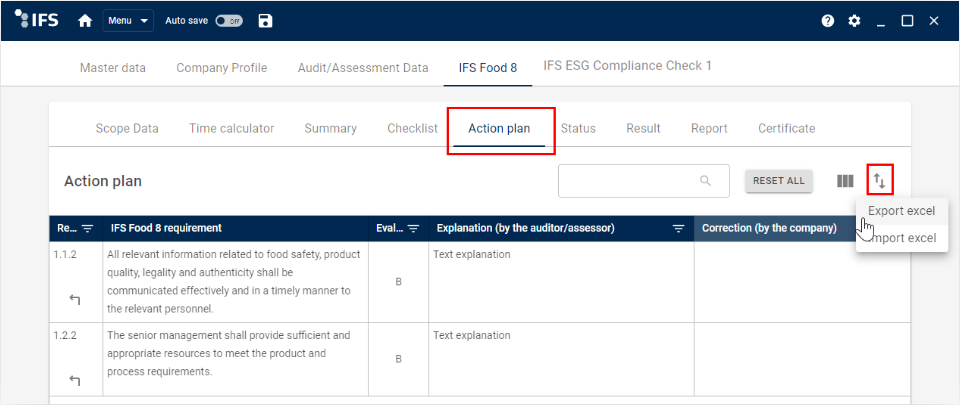Click the requirement text about senior management
Screen dimensions: 960x405
229,354
